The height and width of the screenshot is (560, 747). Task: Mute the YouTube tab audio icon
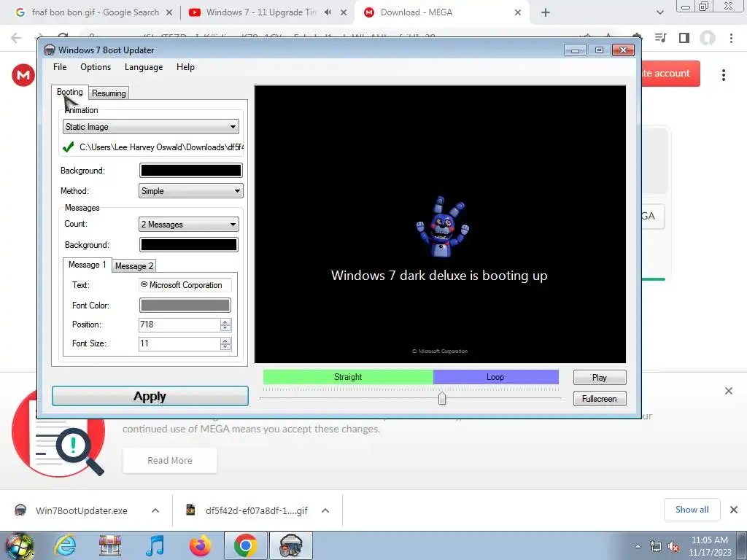[328, 12]
